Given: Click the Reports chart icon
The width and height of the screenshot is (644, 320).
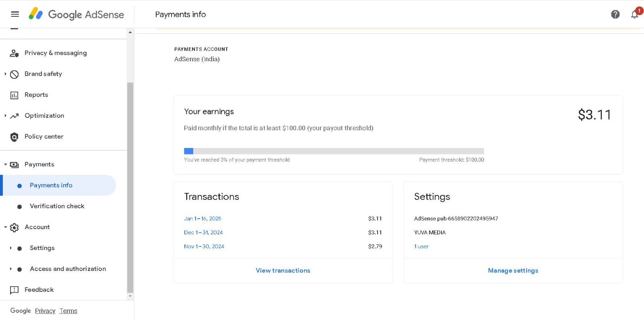Looking at the screenshot, I should tap(14, 95).
